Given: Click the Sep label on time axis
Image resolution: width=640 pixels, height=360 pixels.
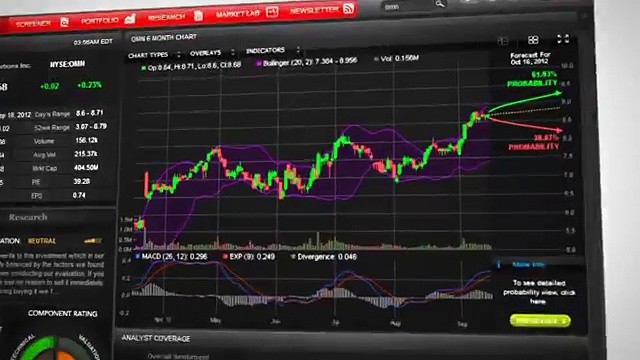Looking at the screenshot, I should [x=462, y=324].
